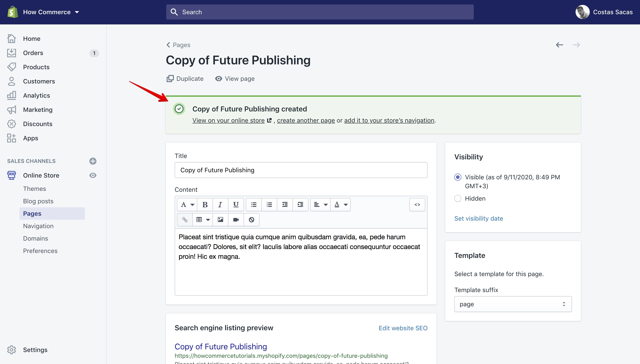Open the Costas Sacas account avatar
Image resolution: width=640 pixels, height=364 pixels.
click(582, 12)
